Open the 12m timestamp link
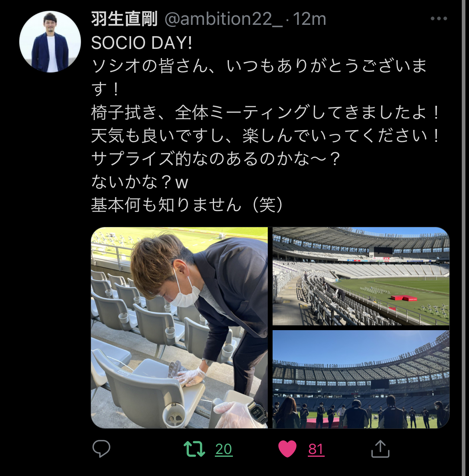 point(309,19)
